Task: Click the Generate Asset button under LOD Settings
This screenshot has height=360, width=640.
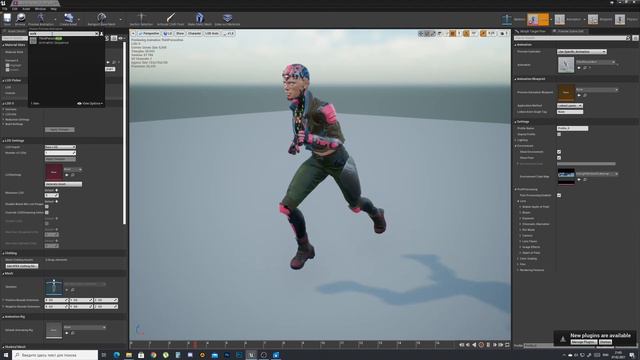Action: point(63,184)
